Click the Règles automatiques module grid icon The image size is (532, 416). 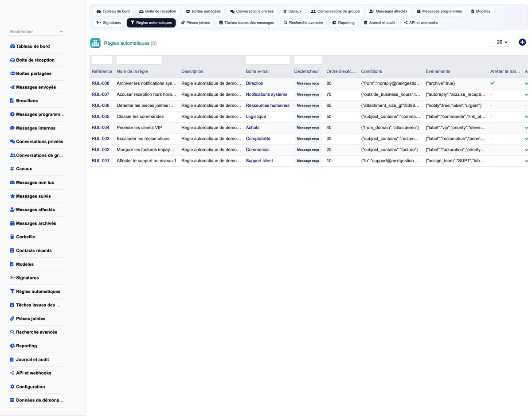95,43
